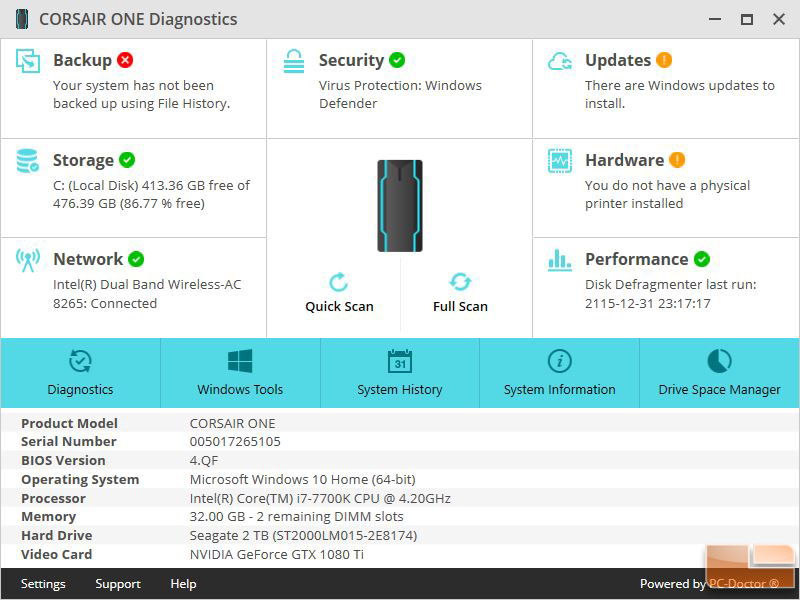Click 'Virus Protection: Windows Defender' text
Image resolution: width=800 pixels, height=600 pixels.
pos(401,94)
